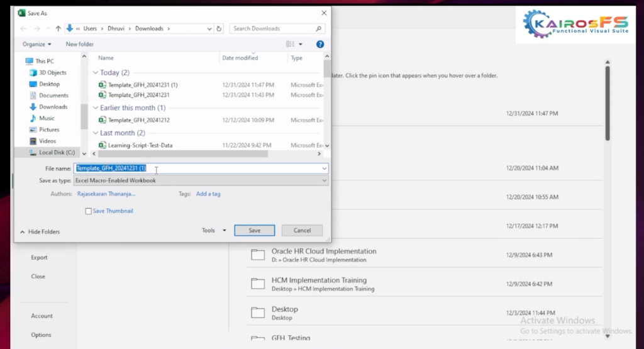Viewport: 644px width, 349px height.
Task: Select Music in the navigation pane
Action: 47,118
